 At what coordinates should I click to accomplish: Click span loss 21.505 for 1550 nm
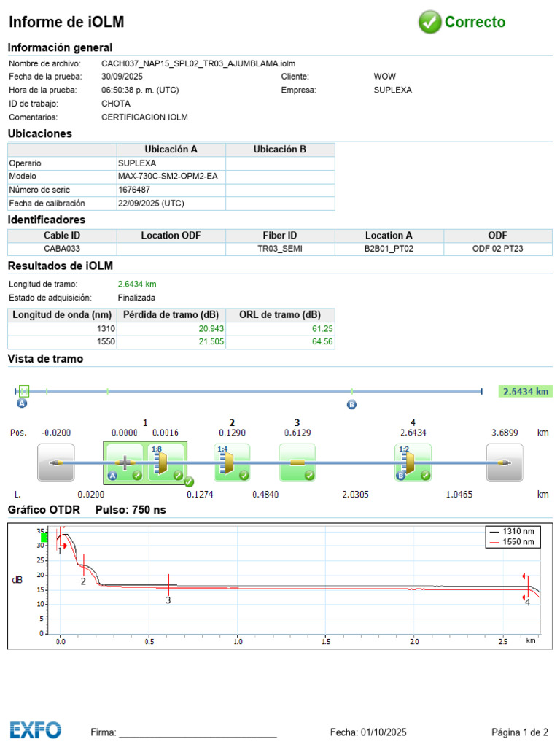211,341
